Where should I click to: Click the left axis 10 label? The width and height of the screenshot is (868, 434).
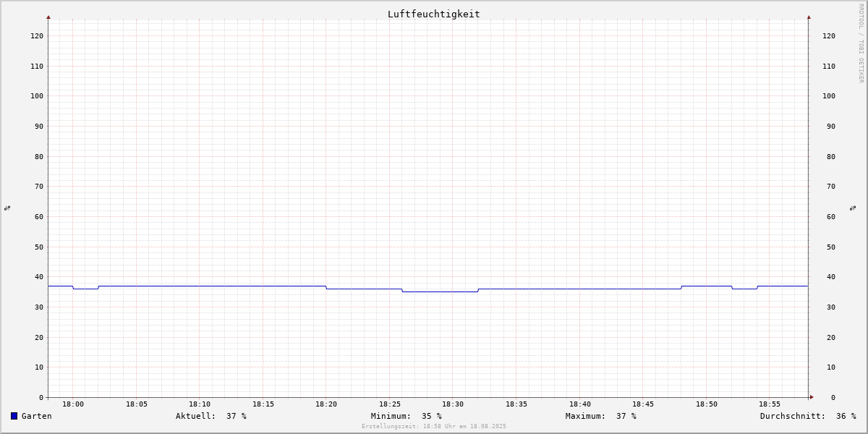[39, 367]
